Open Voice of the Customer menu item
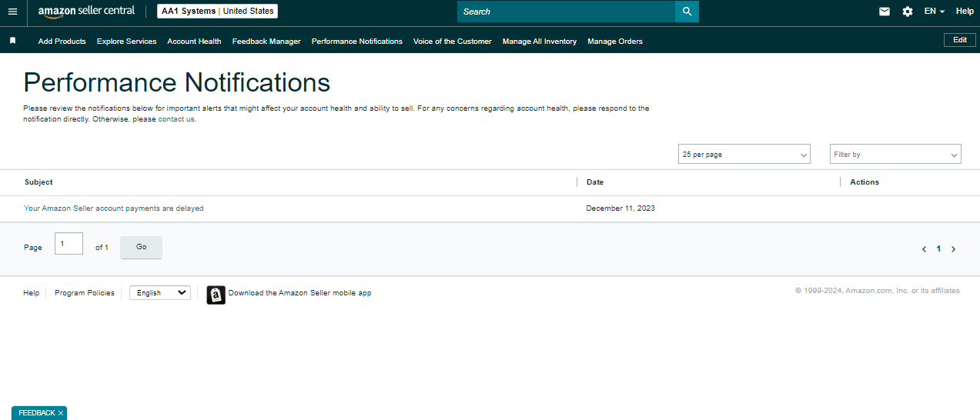The height and width of the screenshot is (420, 980). [453, 42]
